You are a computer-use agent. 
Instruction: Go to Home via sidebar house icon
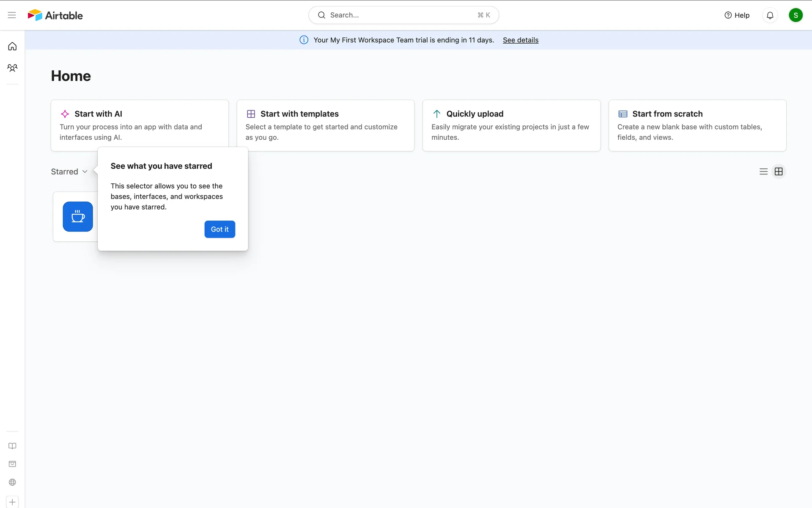pyautogui.click(x=12, y=46)
